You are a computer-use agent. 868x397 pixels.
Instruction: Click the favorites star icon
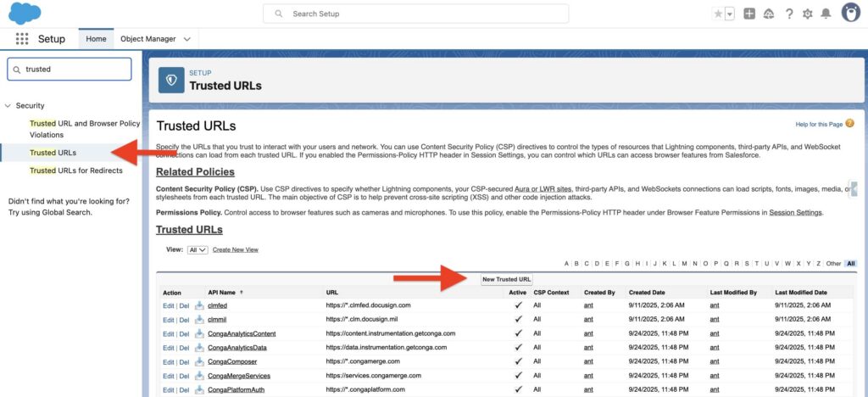pos(718,14)
